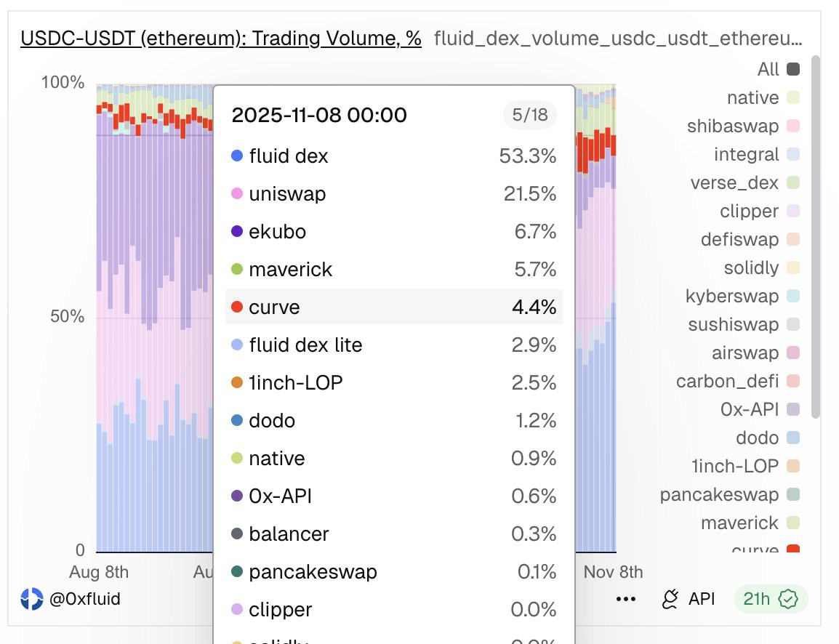Toggle kyberswap legend entry
Image resolution: width=839 pixels, height=644 pixels.
pyautogui.click(x=743, y=296)
